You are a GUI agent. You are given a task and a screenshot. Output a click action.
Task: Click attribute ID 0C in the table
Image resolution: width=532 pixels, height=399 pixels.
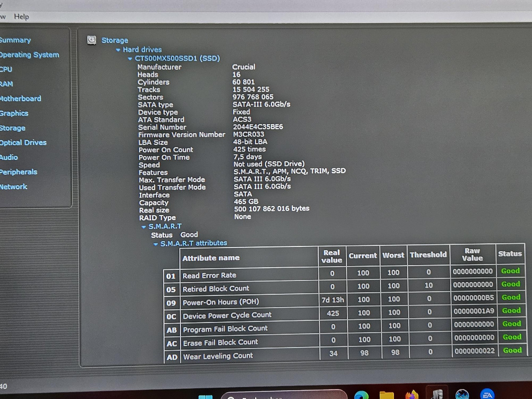click(x=171, y=317)
